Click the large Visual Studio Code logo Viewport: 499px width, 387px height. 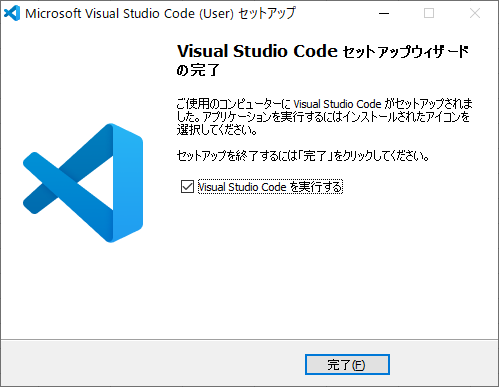pyautogui.click(x=83, y=183)
